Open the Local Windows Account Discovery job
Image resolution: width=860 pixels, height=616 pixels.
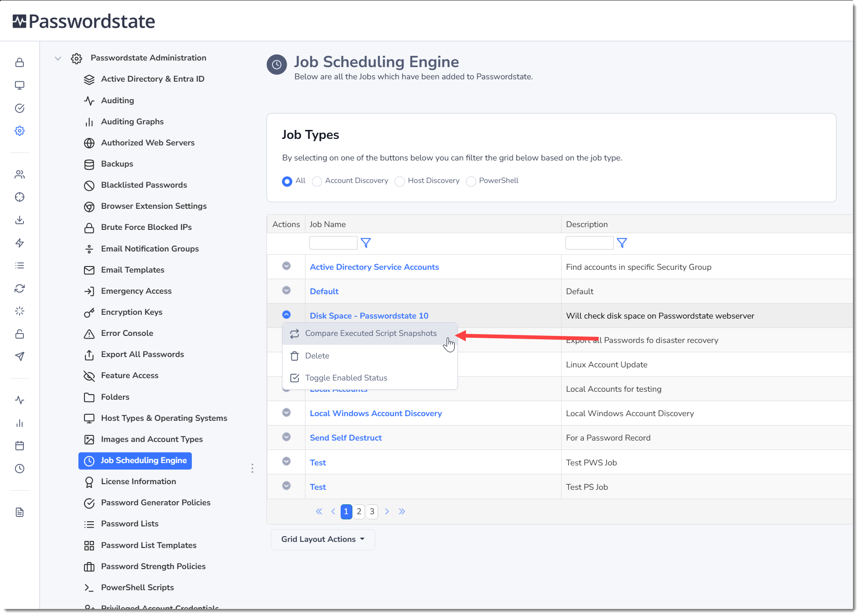pos(376,413)
